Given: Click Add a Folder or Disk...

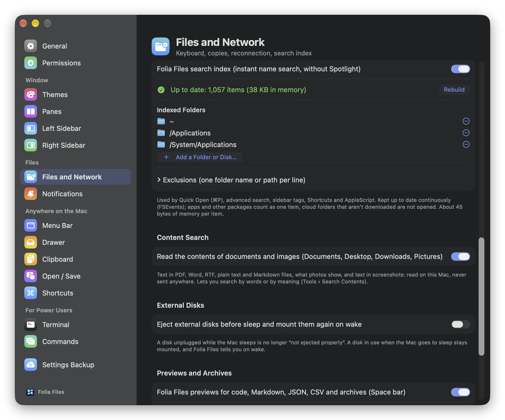Looking at the screenshot, I should (x=199, y=157).
